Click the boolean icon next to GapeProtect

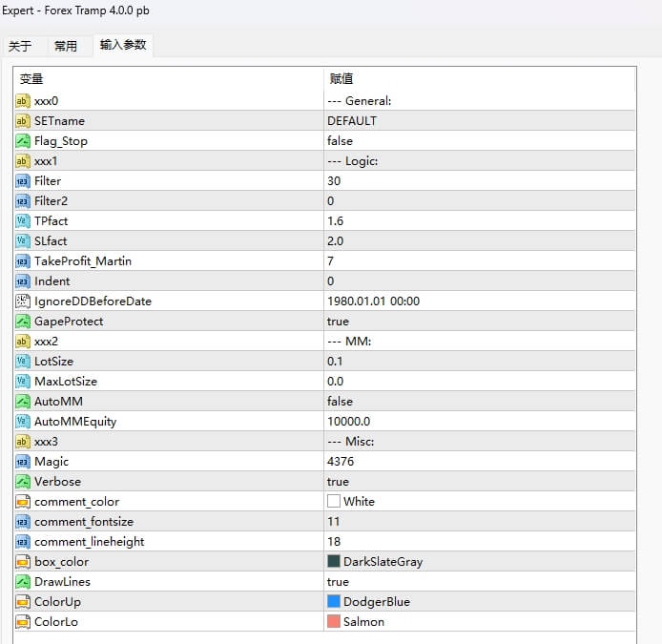coord(23,322)
